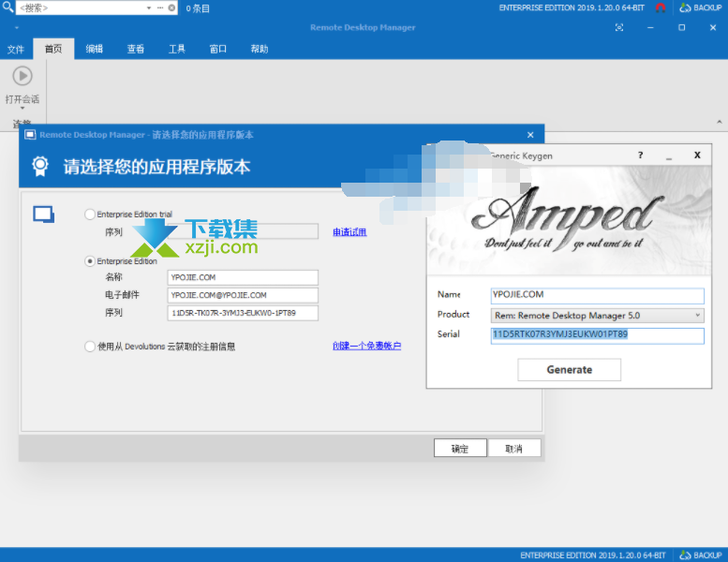Minimize the Keygen window
The height and width of the screenshot is (562, 728).
[x=669, y=156]
